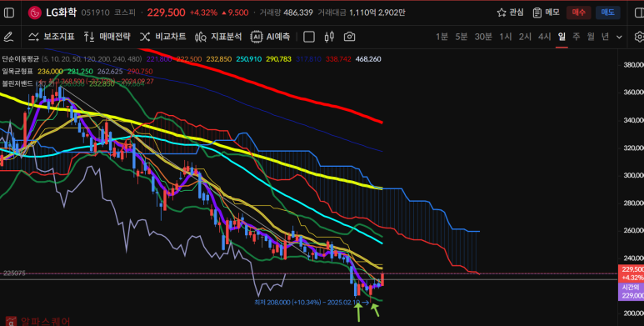This screenshot has width=644, height=326.
Task: Click the +4.32% change percentage
Action: coord(203,13)
